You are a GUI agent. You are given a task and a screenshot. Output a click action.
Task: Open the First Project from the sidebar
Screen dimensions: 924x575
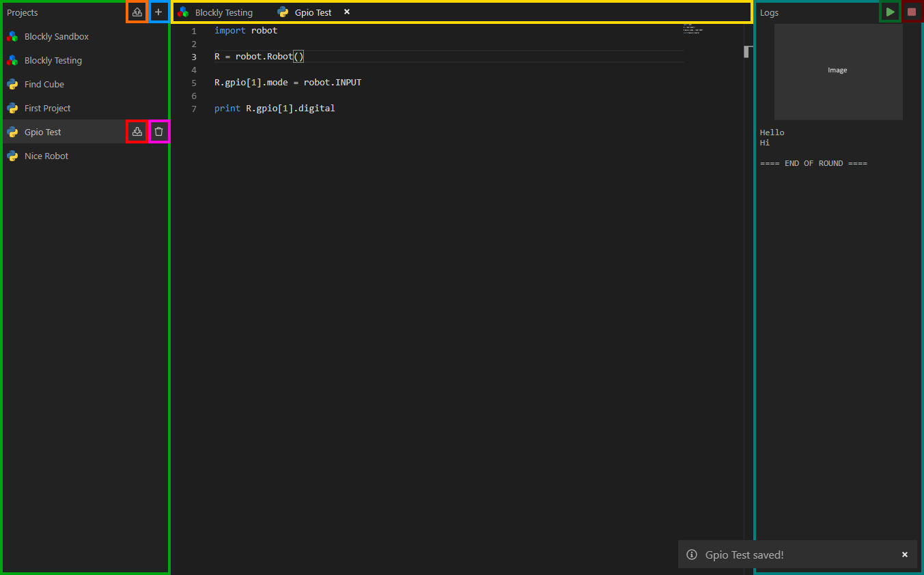pyautogui.click(x=48, y=108)
